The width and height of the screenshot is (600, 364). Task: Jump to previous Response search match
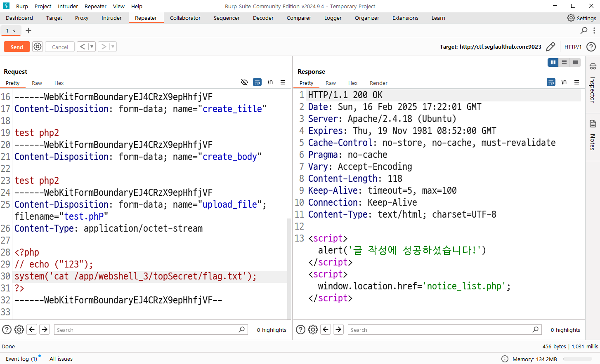326,329
